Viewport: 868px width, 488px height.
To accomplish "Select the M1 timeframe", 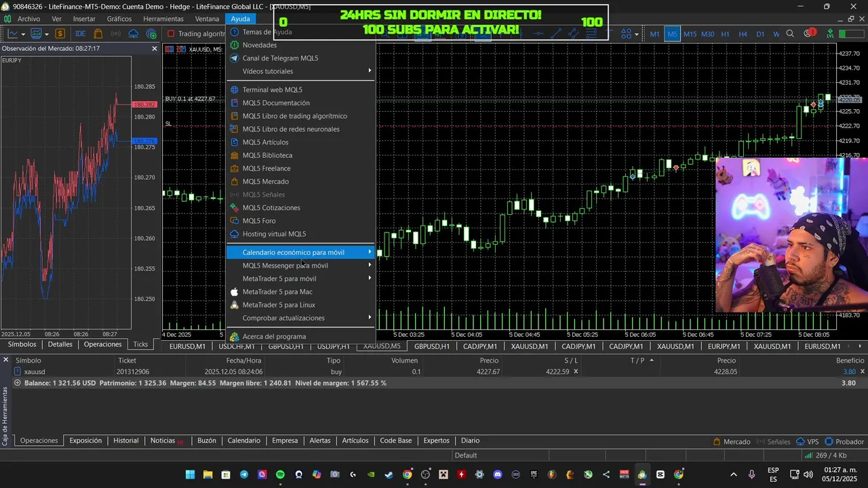I will [654, 34].
